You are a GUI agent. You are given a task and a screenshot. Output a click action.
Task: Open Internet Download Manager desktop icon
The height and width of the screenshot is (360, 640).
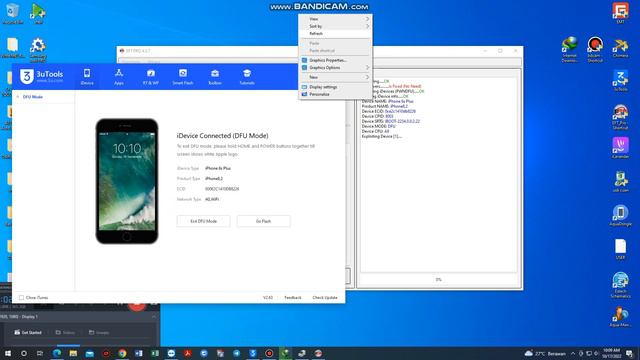(x=569, y=49)
